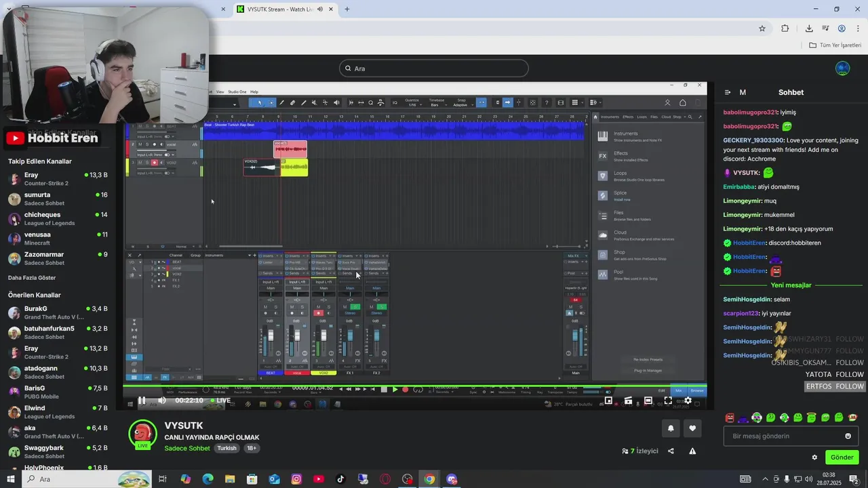
Task: Open picture-in-picture for the stream
Action: (x=608, y=401)
